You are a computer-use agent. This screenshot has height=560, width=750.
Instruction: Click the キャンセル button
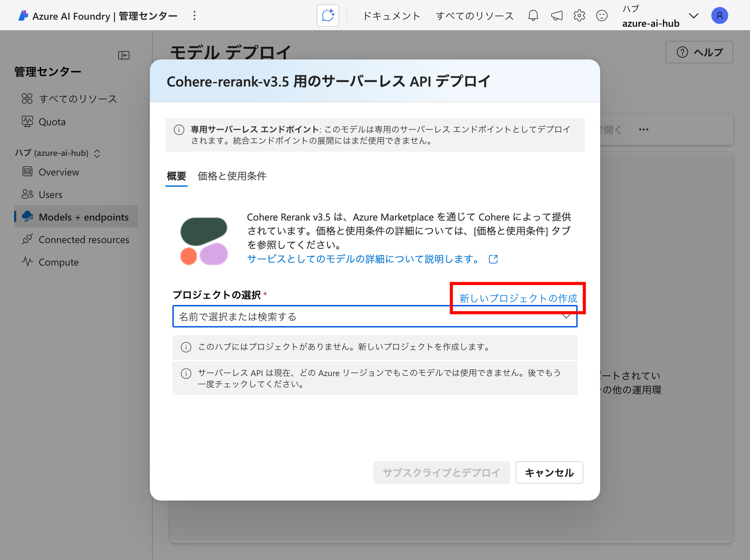tap(549, 472)
